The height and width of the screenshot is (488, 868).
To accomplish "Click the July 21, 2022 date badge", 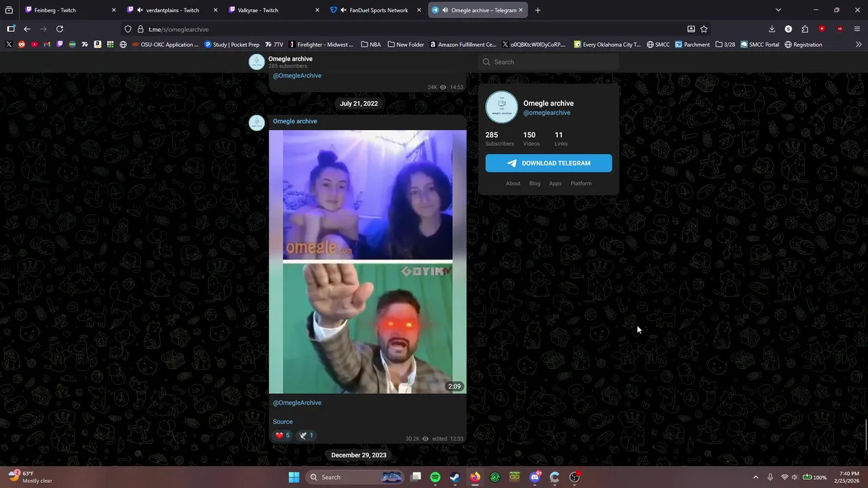I will [359, 104].
